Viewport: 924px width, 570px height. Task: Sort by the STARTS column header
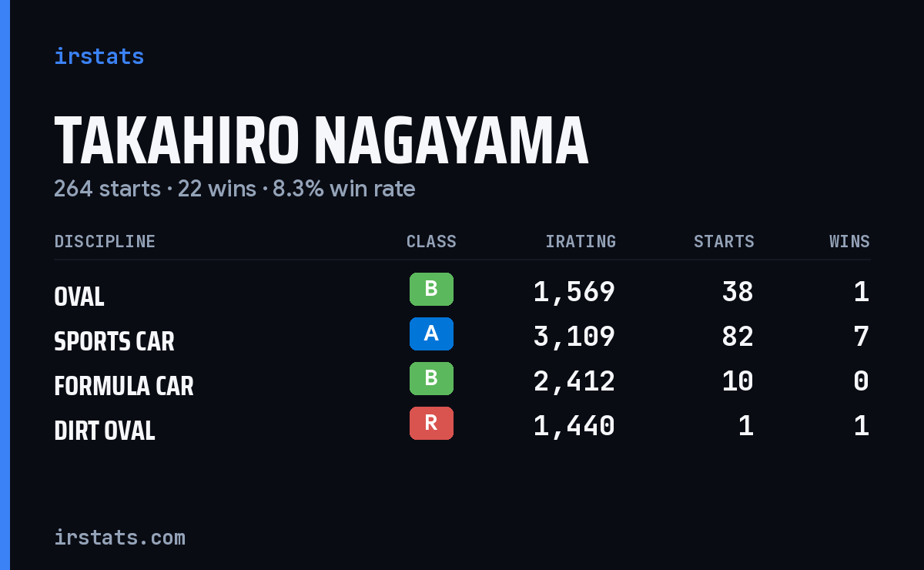pos(724,242)
